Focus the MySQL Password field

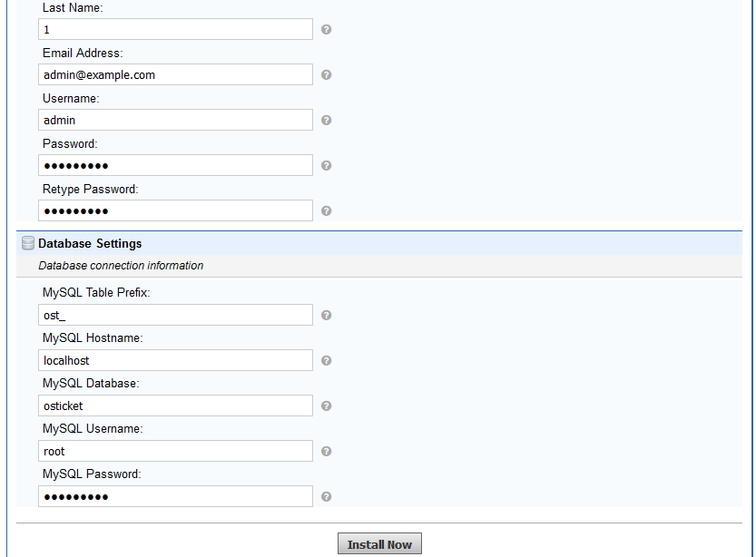click(176, 496)
